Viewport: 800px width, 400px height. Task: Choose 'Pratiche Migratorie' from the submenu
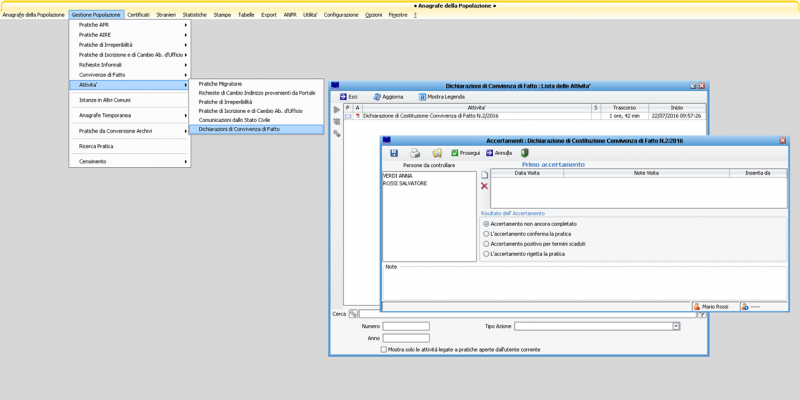(x=220, y=84)
